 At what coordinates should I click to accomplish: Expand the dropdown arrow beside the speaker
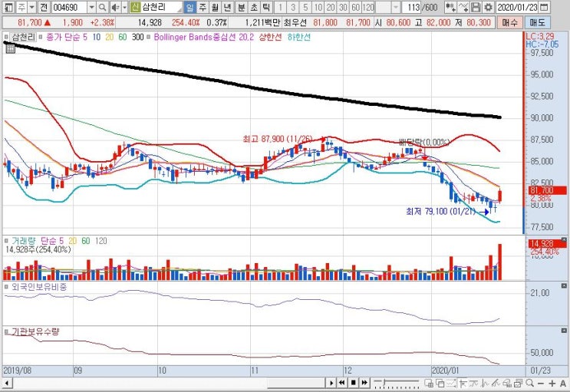click(124, 7)
